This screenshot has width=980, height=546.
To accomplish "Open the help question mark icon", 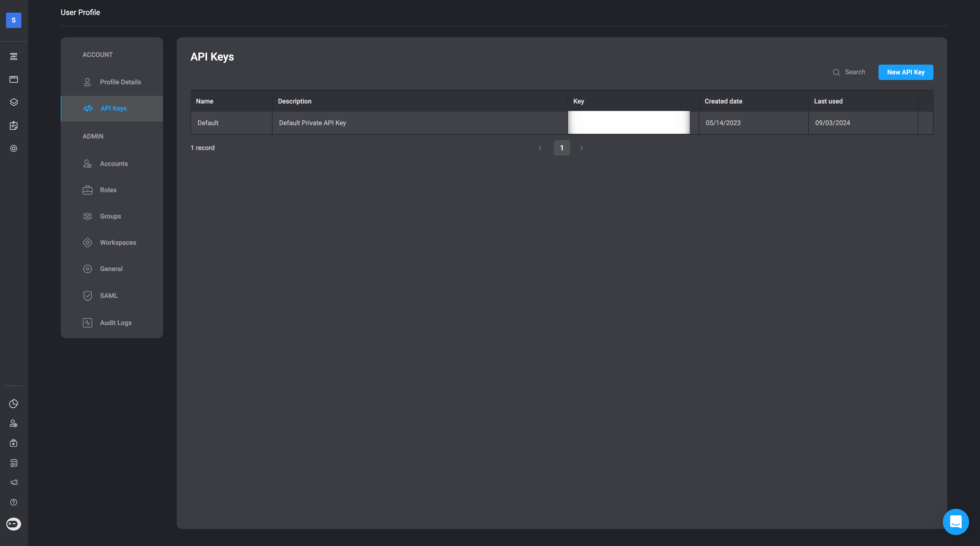I will (14, 502).
